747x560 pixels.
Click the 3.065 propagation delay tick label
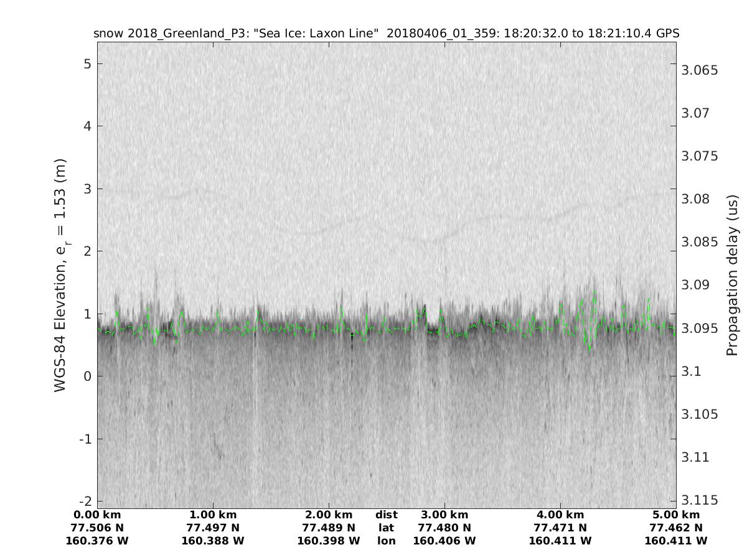tap(700, 70)
